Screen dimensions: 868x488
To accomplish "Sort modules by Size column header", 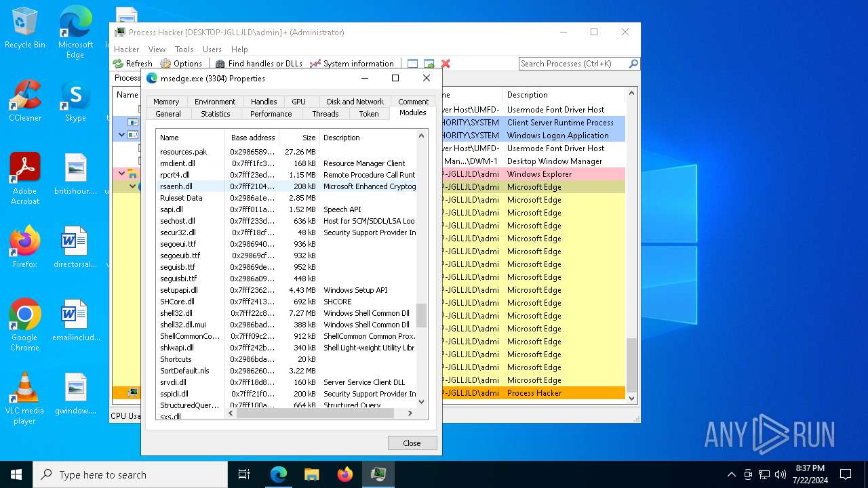I will click(x=299, y=138).
